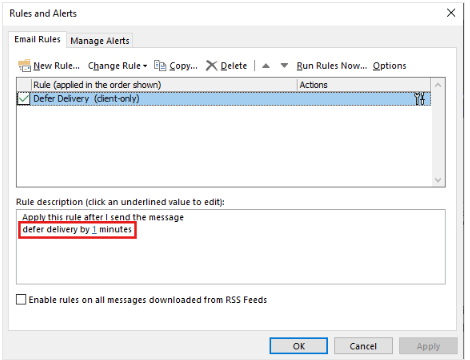
Task: Open the Change Rule dropdown
Action: coord(117,66)
